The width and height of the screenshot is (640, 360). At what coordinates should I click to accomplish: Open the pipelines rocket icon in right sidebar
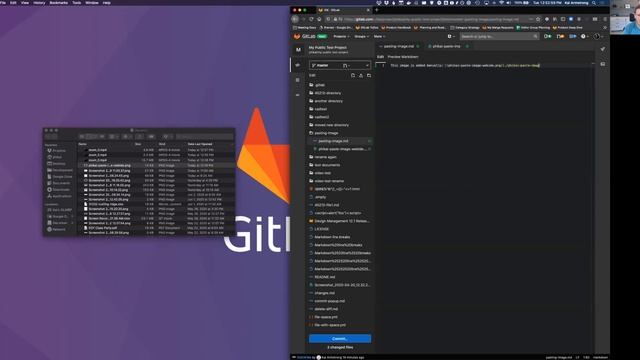[x=603, y=49]
